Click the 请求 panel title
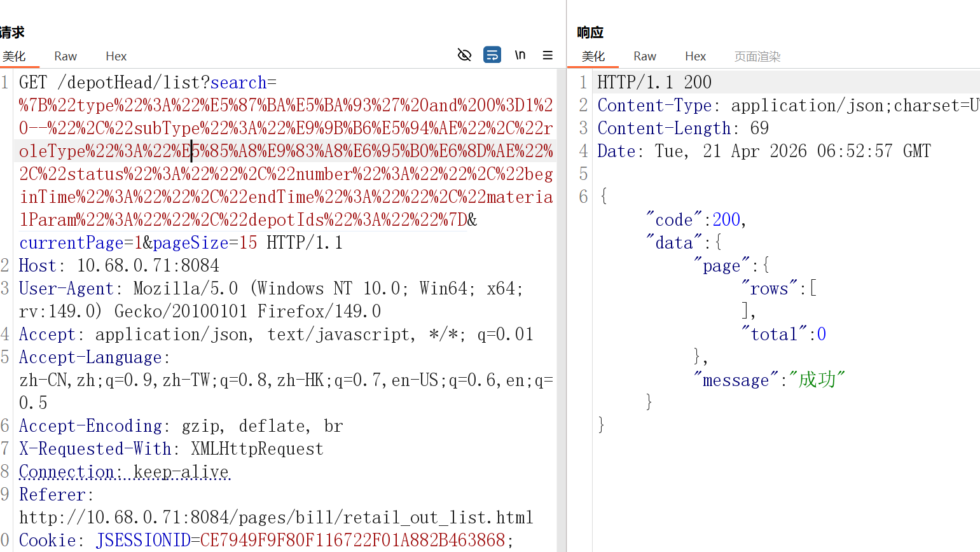 pos(12,32)
